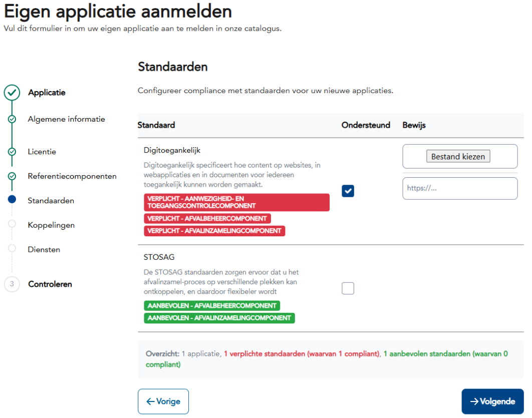Enable the STOSAG supported checkbox
Viewport: 532px width, 418px height.
(348, 288)
